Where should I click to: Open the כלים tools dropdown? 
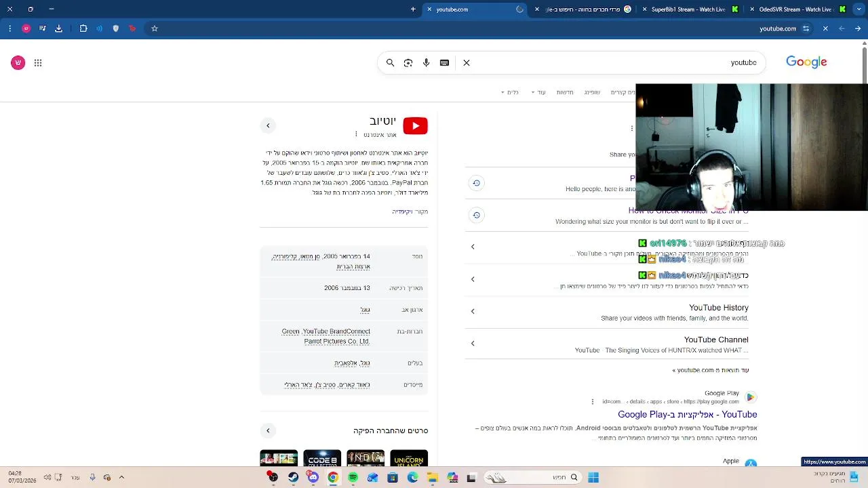(x=509, y=92)
